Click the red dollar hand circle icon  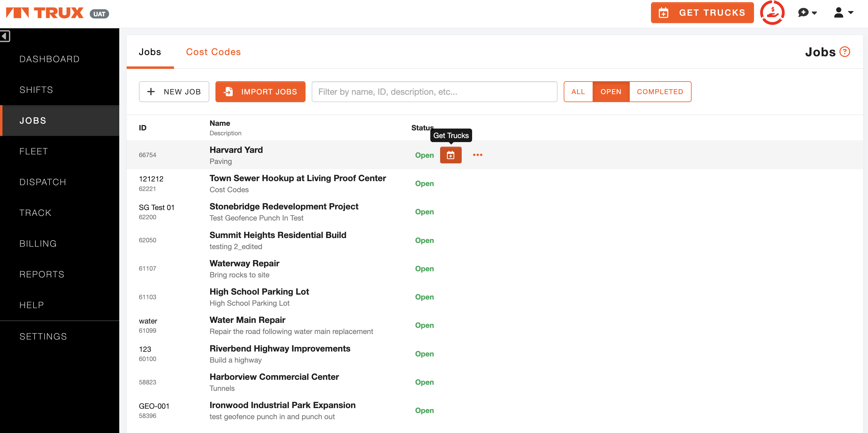pyautogui.click(x=772, y=13)
